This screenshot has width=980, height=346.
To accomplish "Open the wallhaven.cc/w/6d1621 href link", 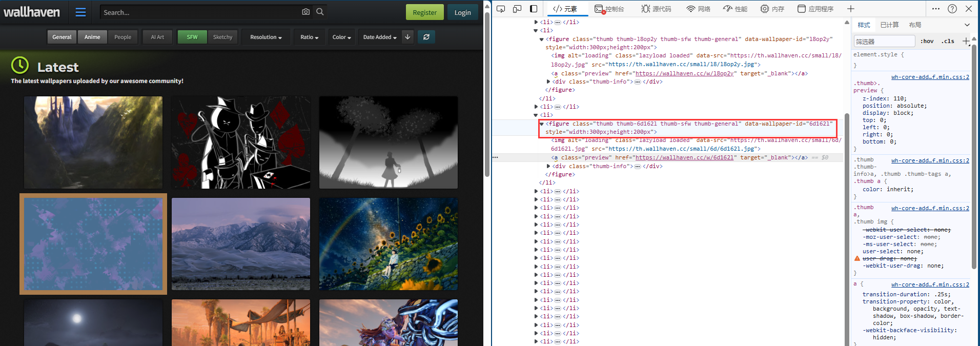I will [x=684, y=157].
